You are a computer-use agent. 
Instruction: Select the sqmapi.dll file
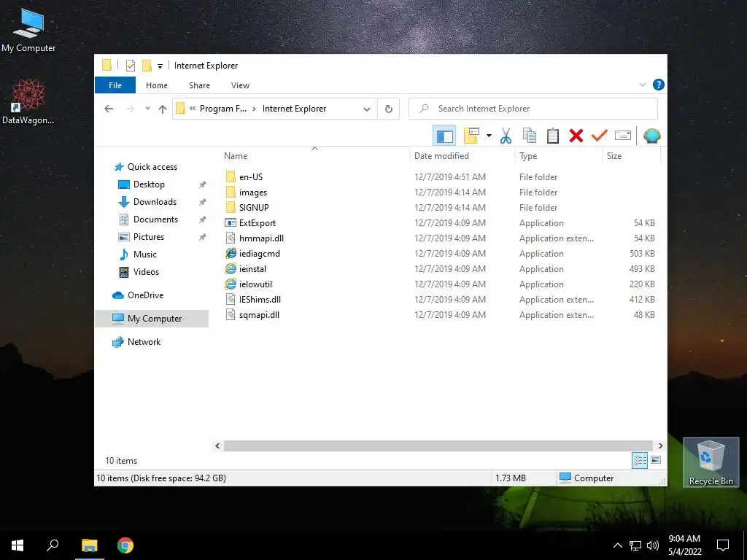[259, 315]
